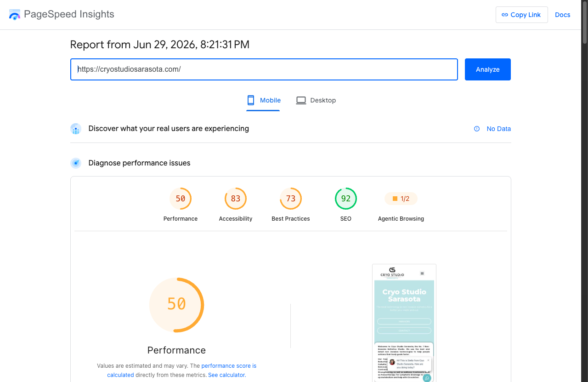Switch to the Mobile tab

[x=263, y=100]
